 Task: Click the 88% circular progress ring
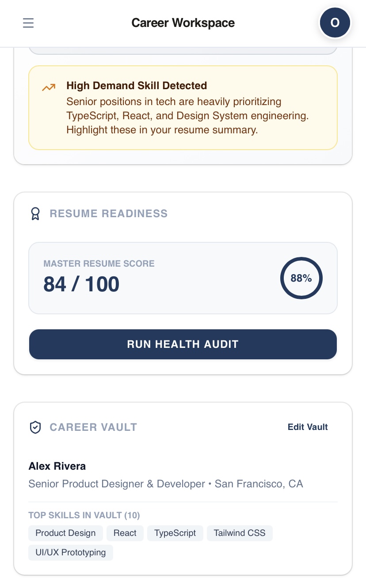click(x=301, y=278)
